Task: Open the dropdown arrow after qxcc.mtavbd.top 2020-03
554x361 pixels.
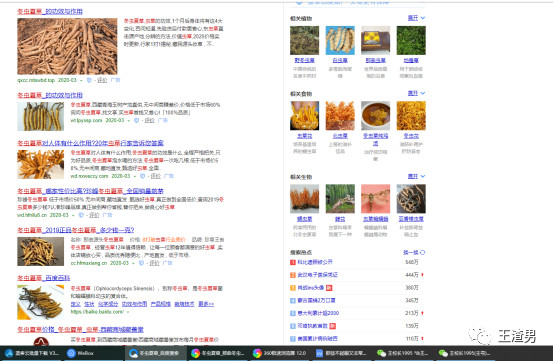Action: pos(81,81)
